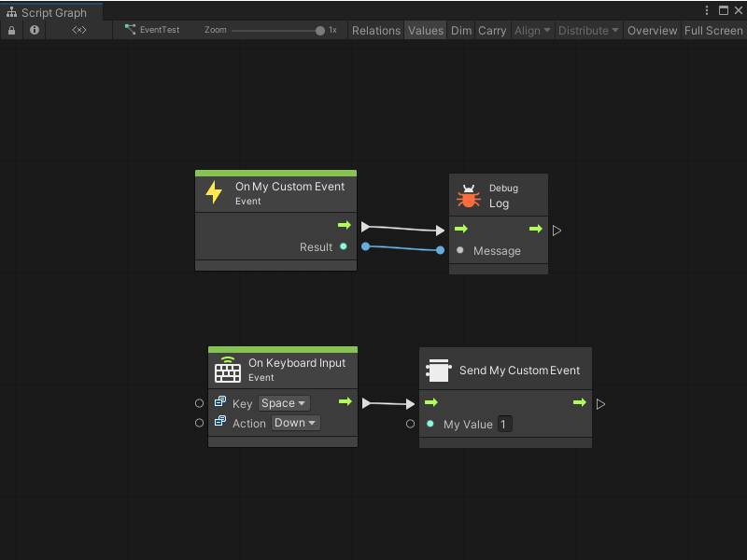Click the EventTest graph breadcrumb icon
Image resolution: width=747 pixels, height=560 pixels.
pyautogui.click(x=132, y=30)
